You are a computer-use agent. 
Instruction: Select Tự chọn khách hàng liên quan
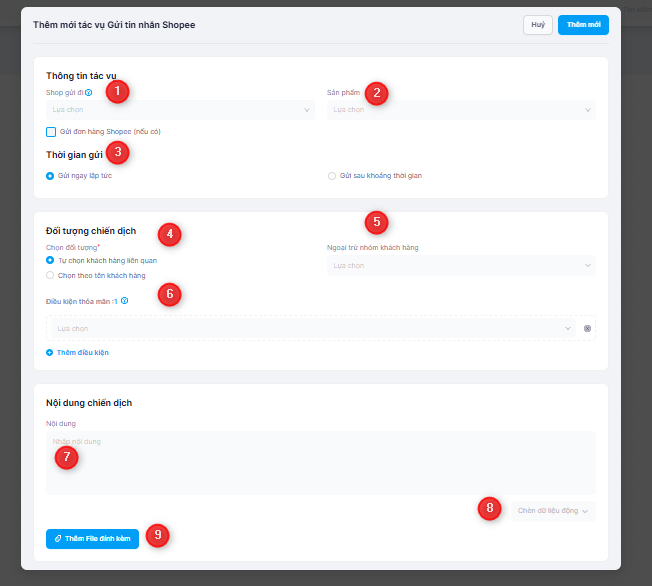[51, 260]
